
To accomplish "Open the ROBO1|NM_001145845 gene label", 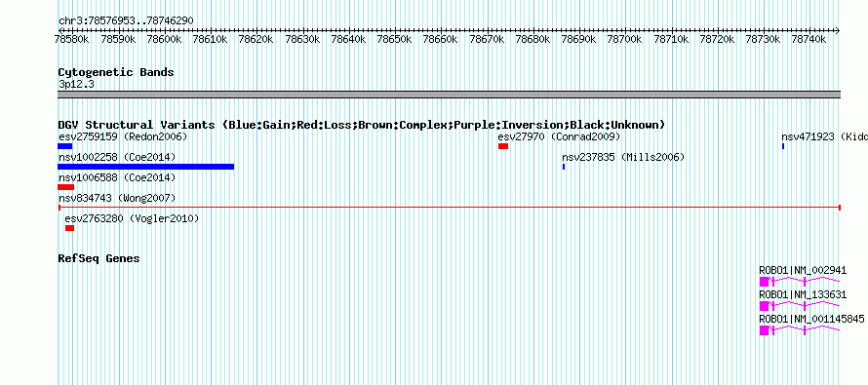I will point(811,319).
